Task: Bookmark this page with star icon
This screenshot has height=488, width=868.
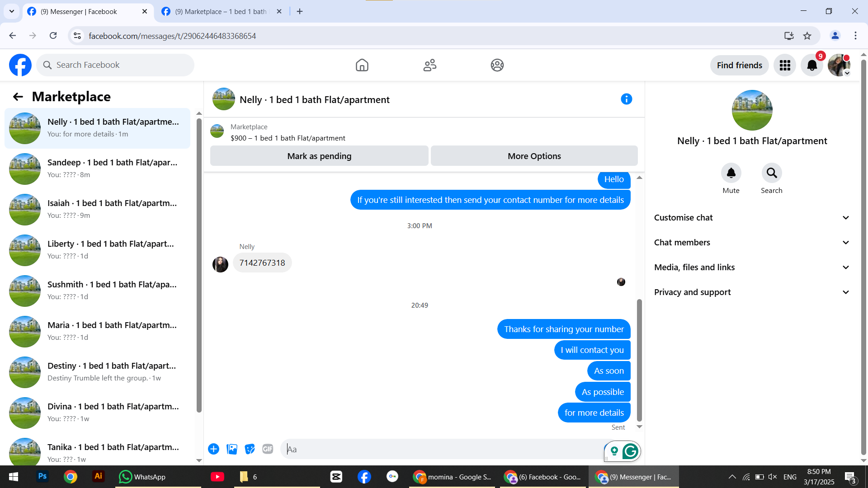Action: (x=807, y=36)
